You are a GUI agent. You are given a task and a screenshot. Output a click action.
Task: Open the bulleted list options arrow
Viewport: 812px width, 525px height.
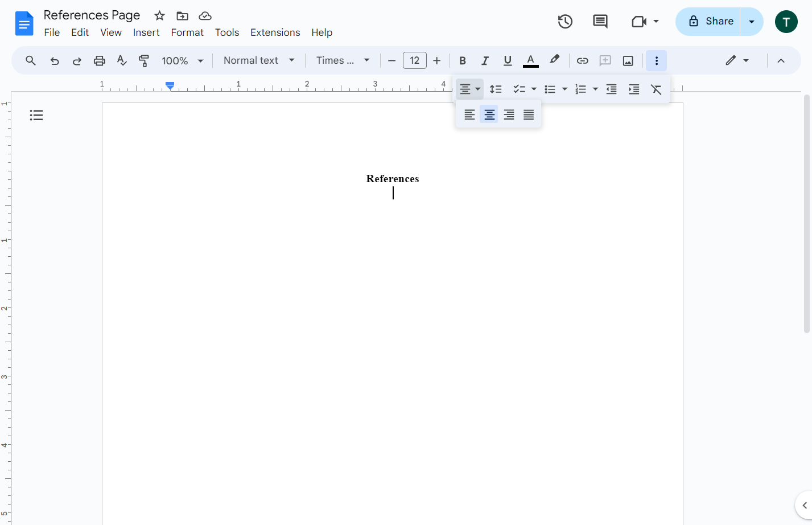564,89
